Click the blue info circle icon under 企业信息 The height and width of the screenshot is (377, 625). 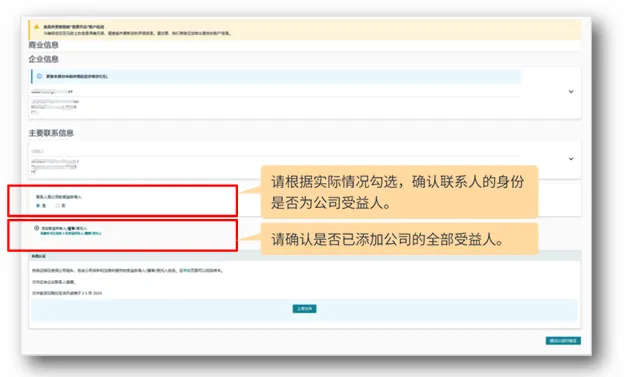(39, 76)
